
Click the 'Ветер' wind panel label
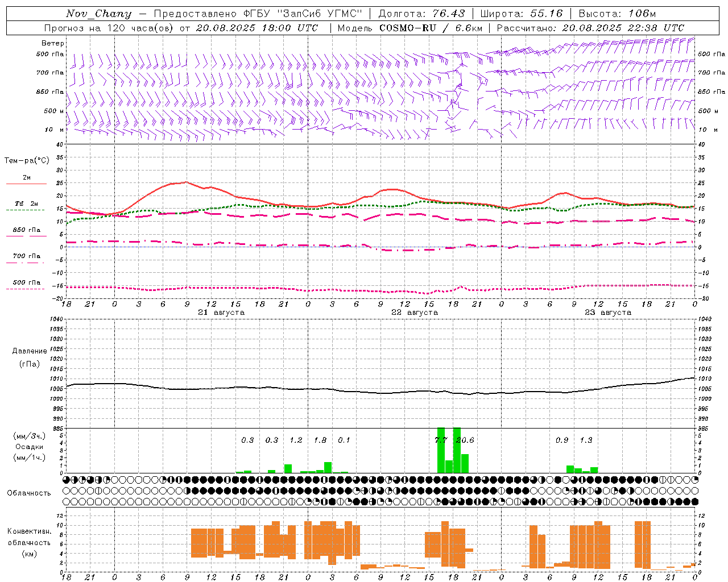coord(53,43)
